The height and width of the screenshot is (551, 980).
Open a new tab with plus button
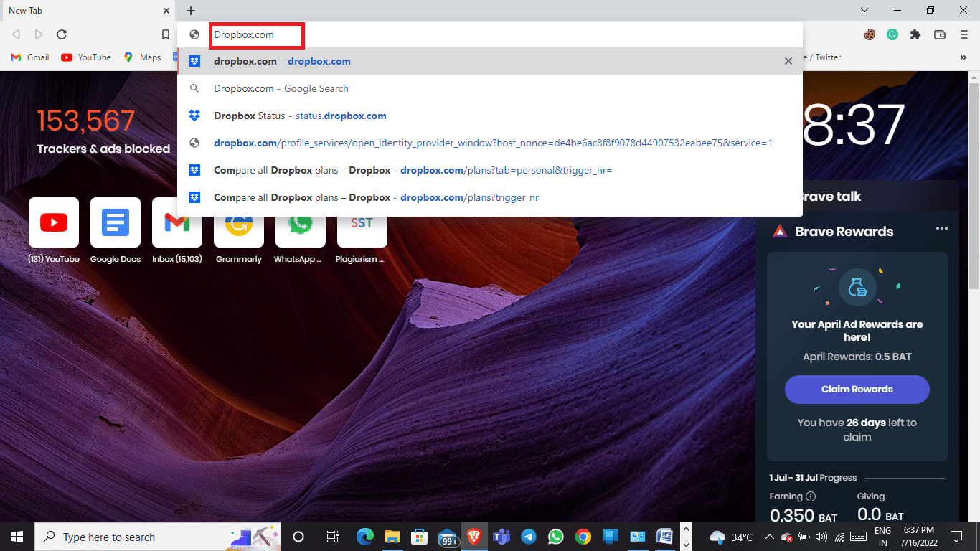tap(191, 11)
